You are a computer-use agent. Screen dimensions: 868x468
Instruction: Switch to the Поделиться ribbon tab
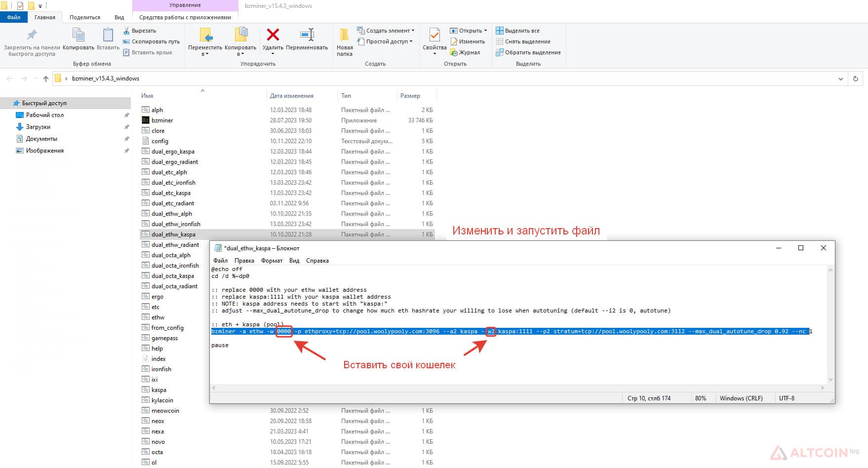pyautogui.click(x=84, y=17)
